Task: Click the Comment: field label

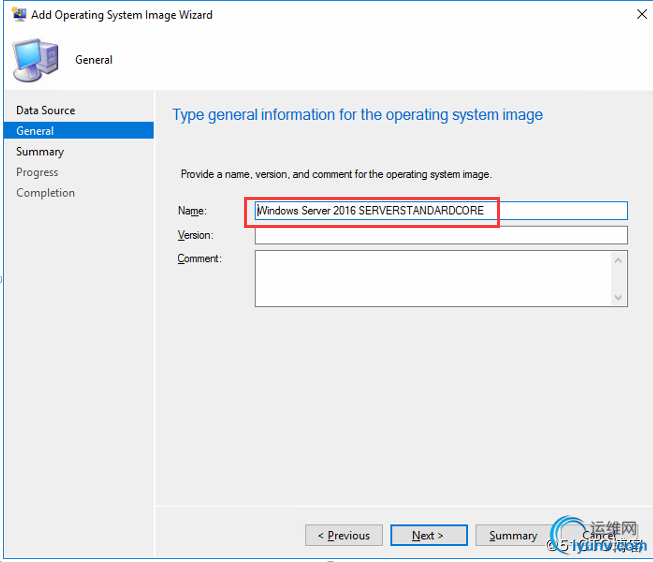Action: coord(199,259)
